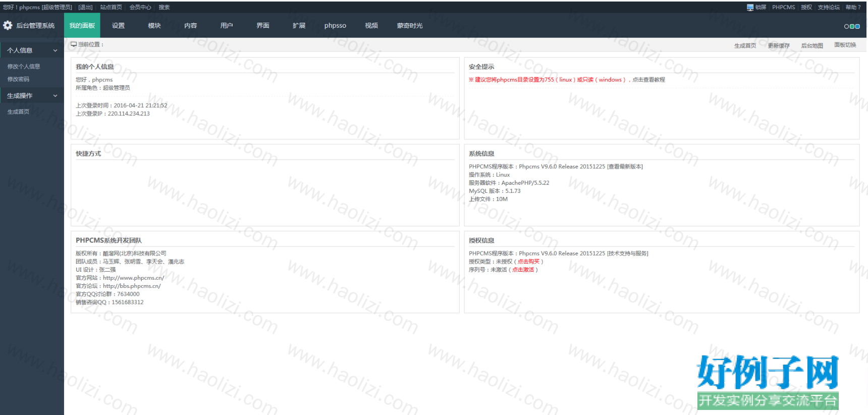Click the 上传文件：10M line
The height and width of the screenshot is (415, 868).
coord(488,199)
